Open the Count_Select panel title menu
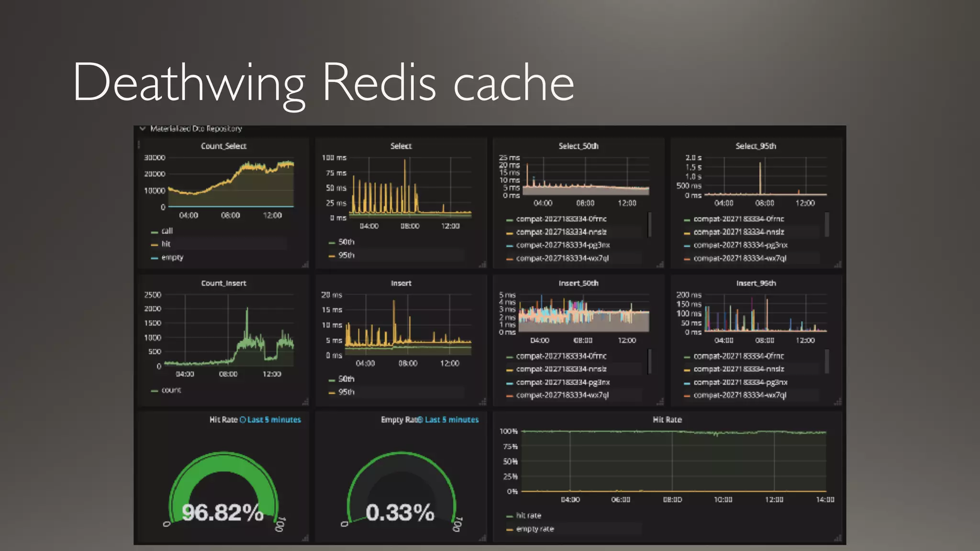This screenshot has height=551, width=980. (x=223, y=146)
